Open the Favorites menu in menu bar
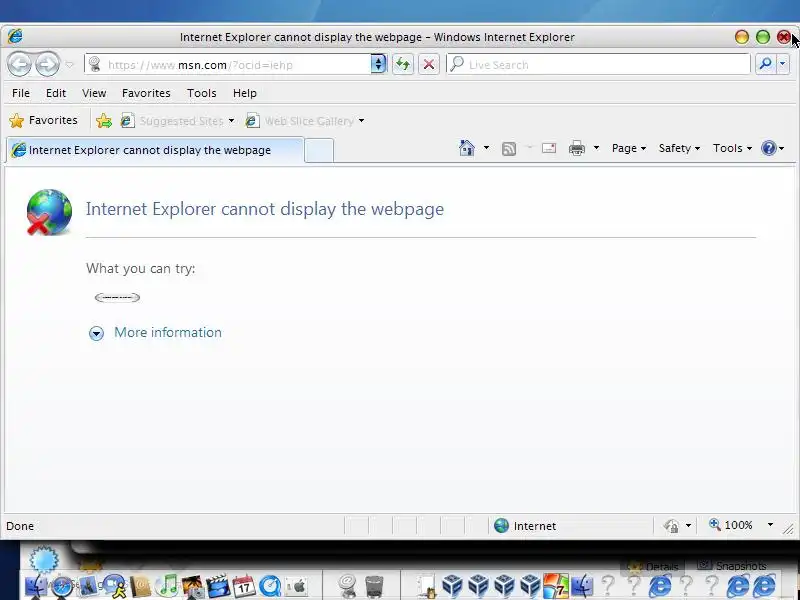 click(x=146, y=93)
